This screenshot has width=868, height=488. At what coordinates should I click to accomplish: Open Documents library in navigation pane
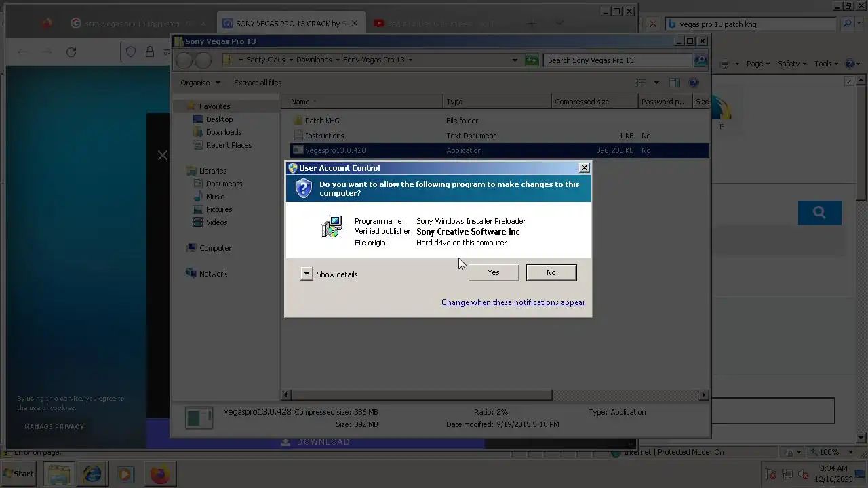[x=224, y=184]
